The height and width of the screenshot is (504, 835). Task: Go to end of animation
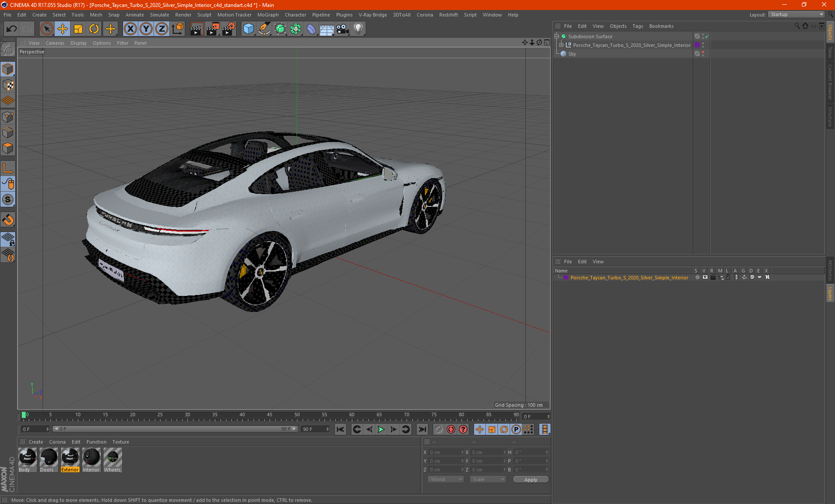tap(422, 429)
